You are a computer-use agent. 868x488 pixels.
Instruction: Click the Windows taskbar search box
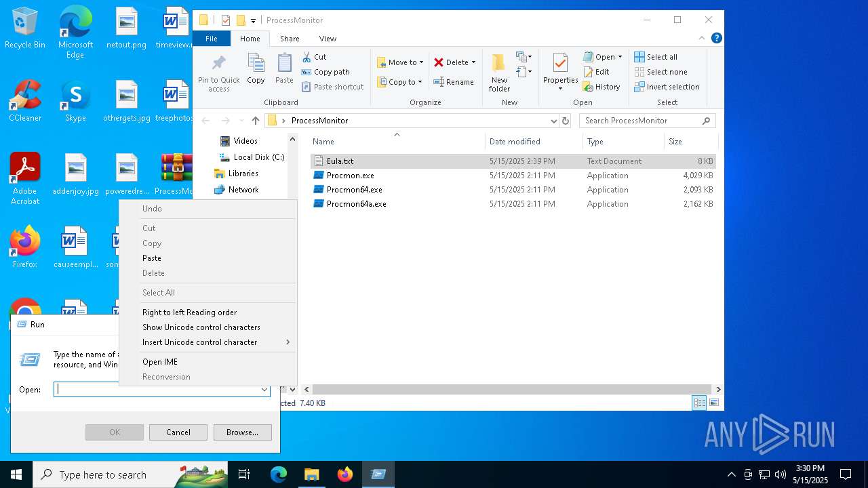pos(130,474)
